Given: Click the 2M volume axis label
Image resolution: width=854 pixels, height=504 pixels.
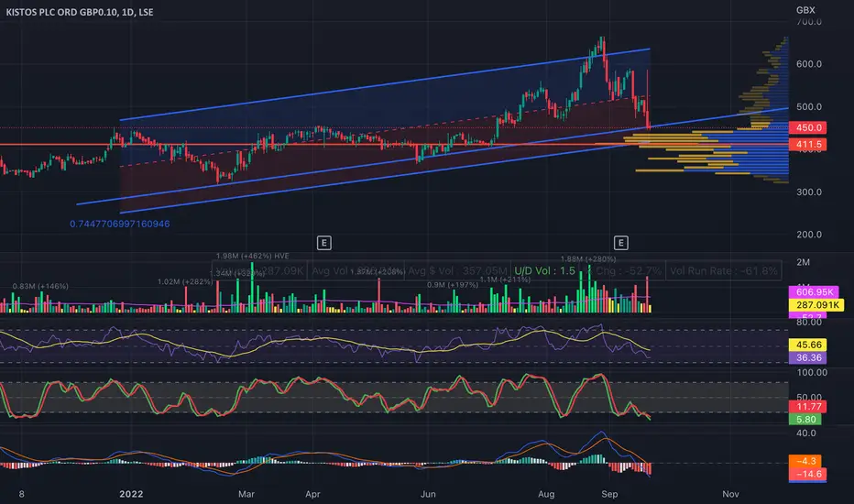Looking at the screenshot, I should click(803, 262).
